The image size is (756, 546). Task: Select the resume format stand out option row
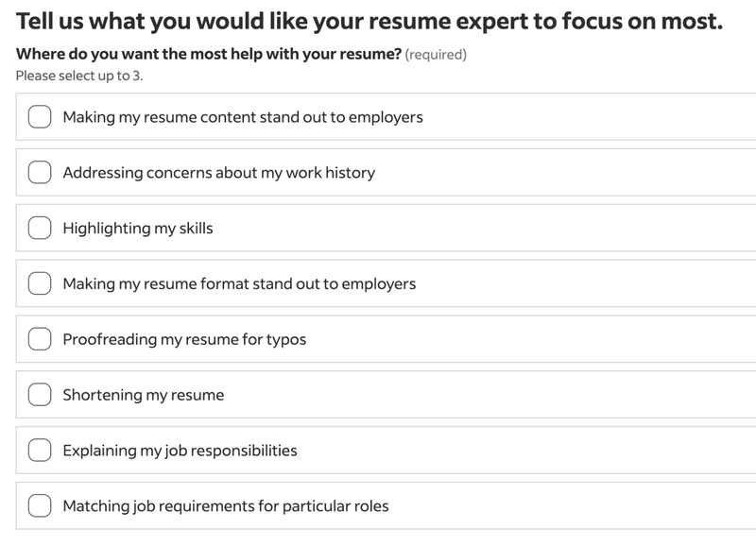tap(378, 284)
